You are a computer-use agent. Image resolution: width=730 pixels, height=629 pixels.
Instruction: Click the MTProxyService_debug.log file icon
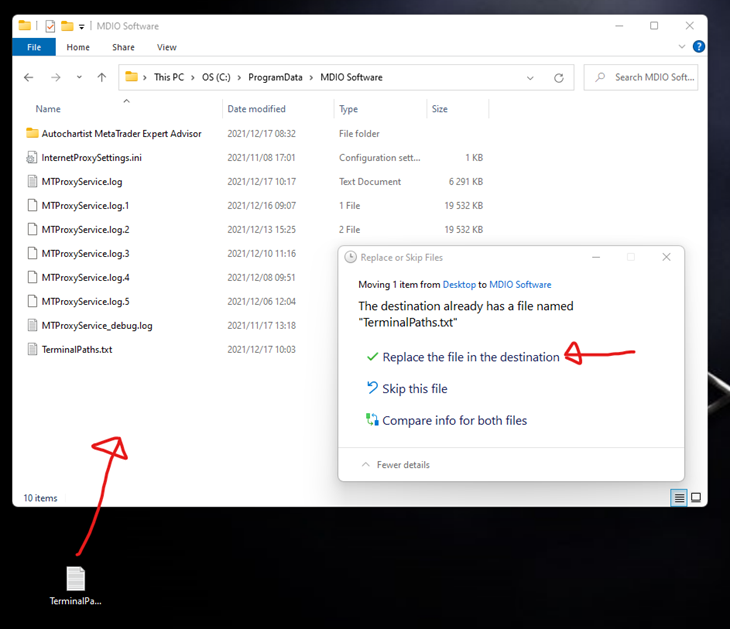[32, 325]
